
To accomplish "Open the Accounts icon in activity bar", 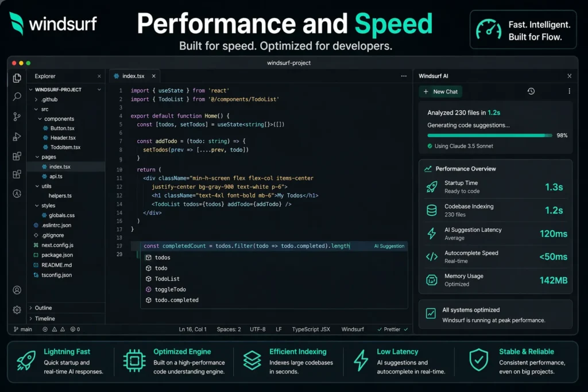I will point(17,290).
